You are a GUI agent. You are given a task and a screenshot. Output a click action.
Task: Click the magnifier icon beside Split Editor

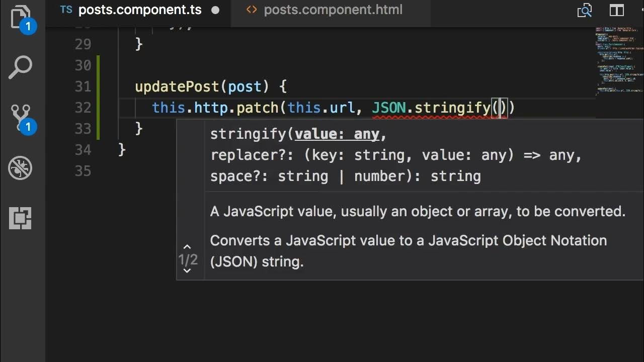pos(585,10)
